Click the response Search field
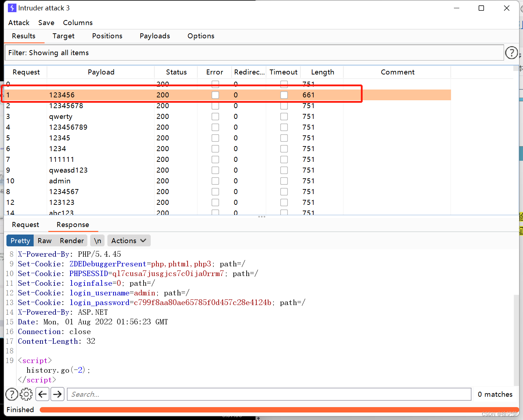This screenshot has width=523, height=420. tap(269, 394)
